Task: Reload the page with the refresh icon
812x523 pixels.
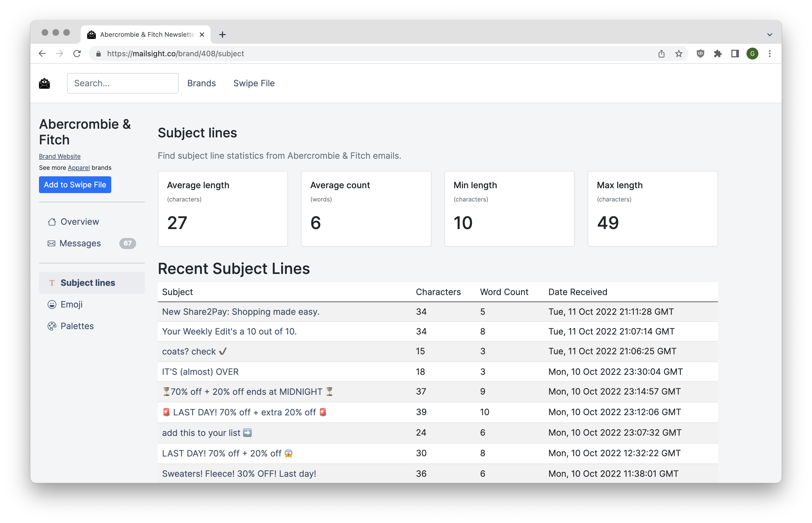Action: click(x=77, y=54)
